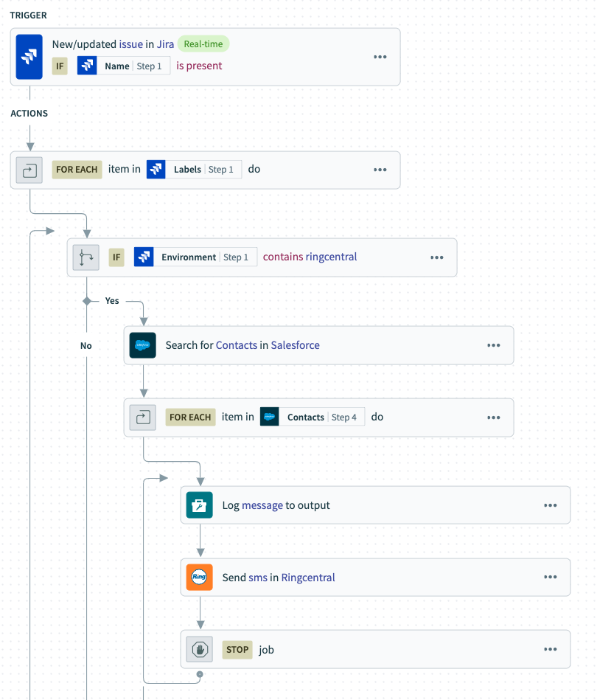This screenshot has height=700, width=597.
Task: Open more options for Send sms step
Action: tap(551, 578)
